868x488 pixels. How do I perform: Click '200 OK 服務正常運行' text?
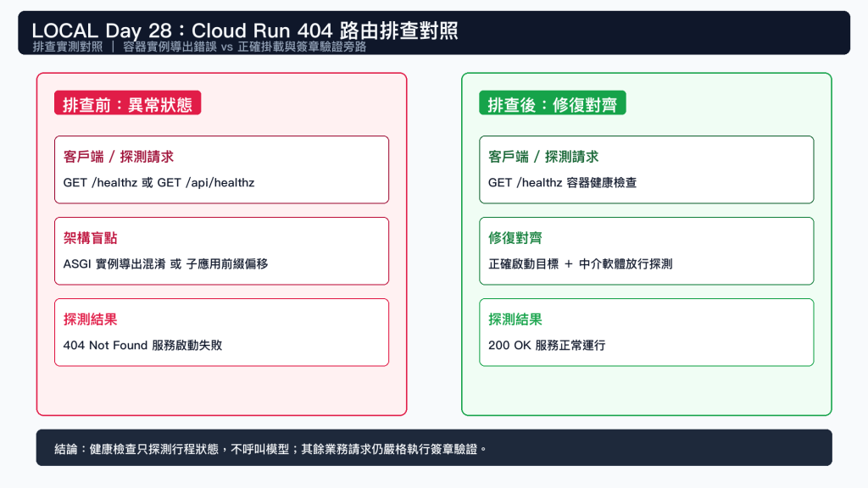click(547, 346)
